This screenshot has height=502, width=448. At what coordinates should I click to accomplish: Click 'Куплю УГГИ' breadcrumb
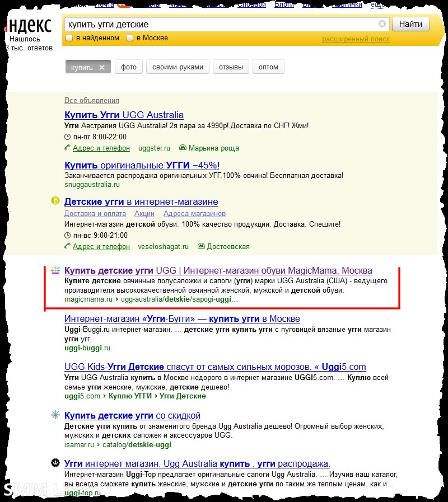pos(130,396)
